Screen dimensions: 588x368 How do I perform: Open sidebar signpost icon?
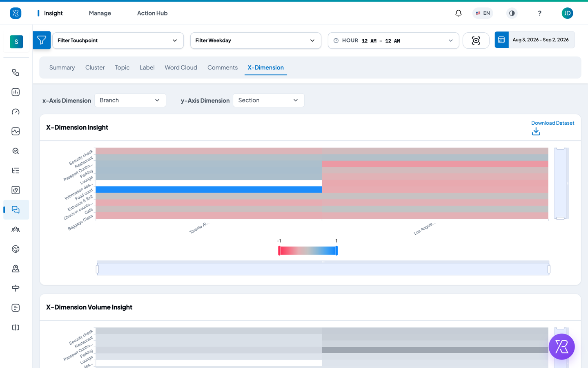(16, 288)
